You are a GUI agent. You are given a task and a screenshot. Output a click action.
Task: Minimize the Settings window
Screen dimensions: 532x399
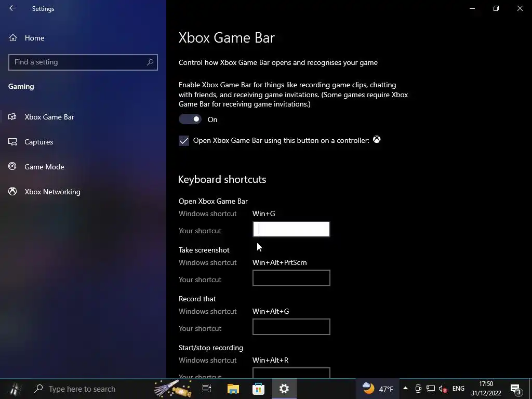pos(472,8)
